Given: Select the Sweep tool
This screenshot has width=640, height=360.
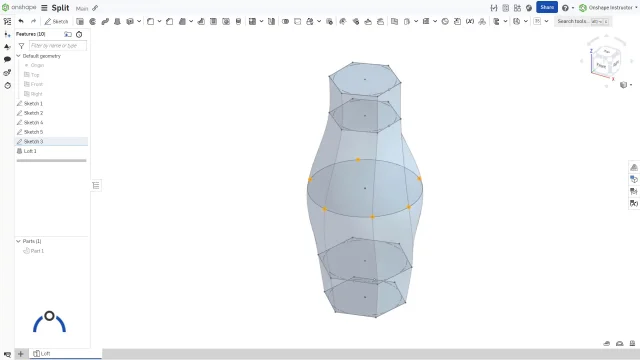Looking at the screenshot, I should click(105, 21).
